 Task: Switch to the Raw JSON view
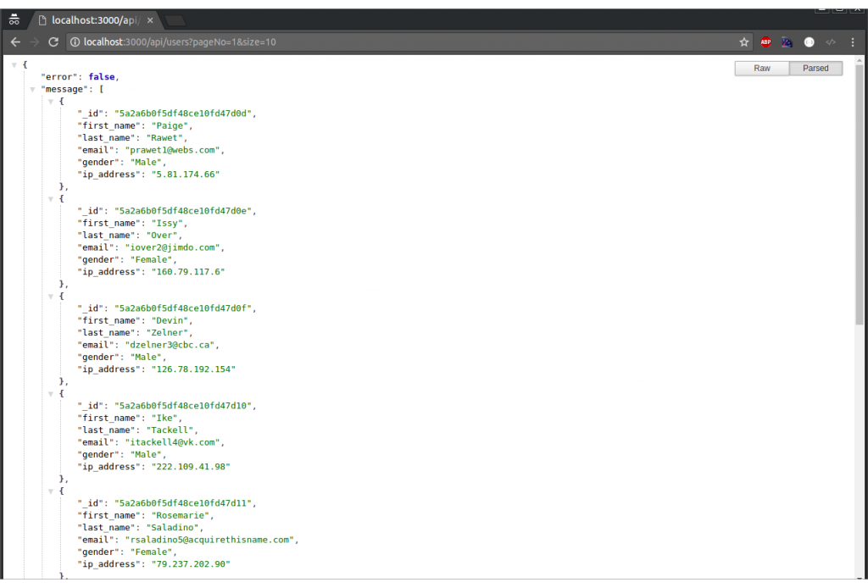point(761,68)
